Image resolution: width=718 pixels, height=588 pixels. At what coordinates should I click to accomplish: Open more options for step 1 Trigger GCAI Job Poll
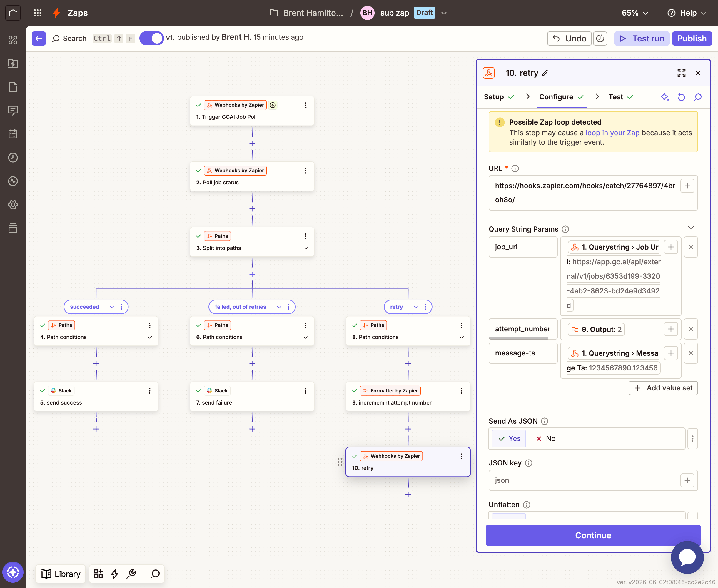(x=305, y=105)
